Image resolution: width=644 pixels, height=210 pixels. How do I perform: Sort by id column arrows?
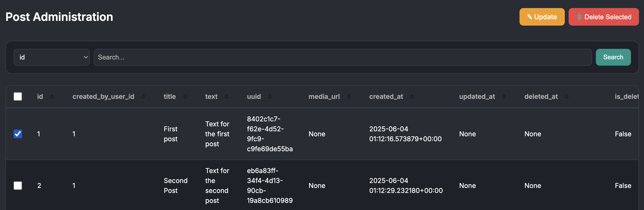tap(52, 96)
